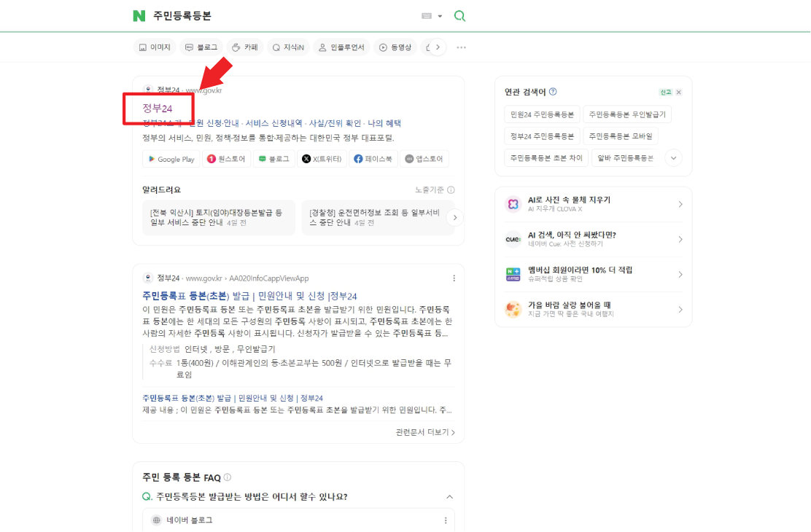Switch to the 이미지 tab
This screenshot has width=811, height=532.
click(x=155, y=47)
